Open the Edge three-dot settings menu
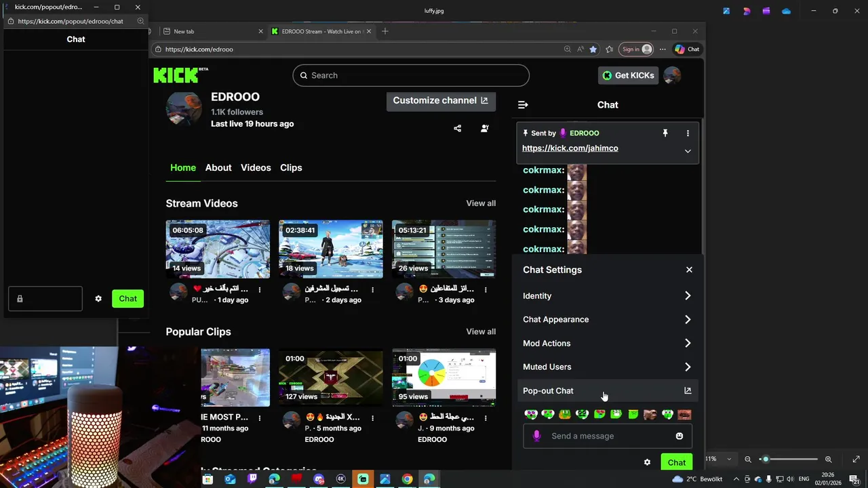868x488 pixels. coord(663,49)
